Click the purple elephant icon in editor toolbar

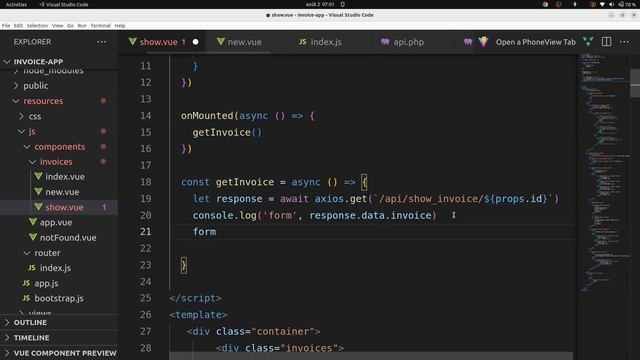pos(468,42)
